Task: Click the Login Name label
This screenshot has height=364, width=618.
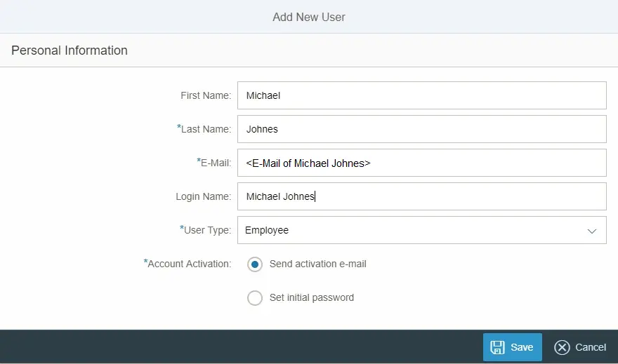Action: pyautogui.click(x=203, y=196)
